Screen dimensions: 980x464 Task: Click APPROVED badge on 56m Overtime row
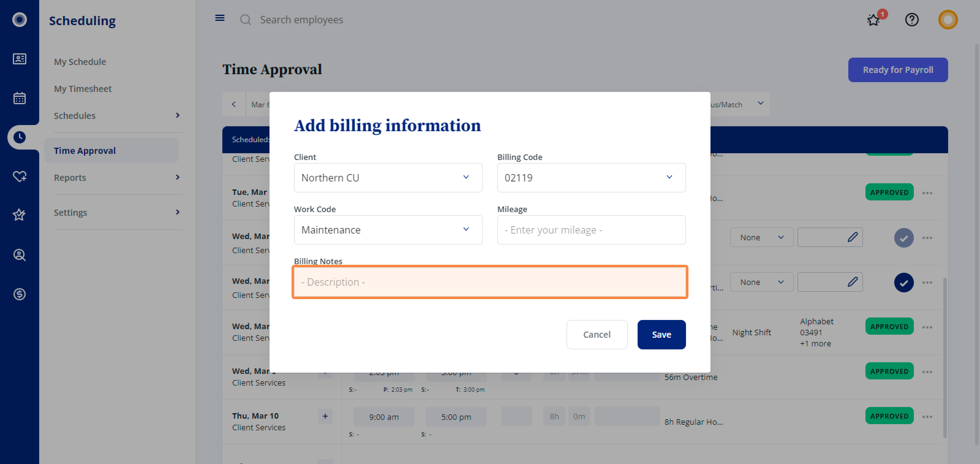889,371
